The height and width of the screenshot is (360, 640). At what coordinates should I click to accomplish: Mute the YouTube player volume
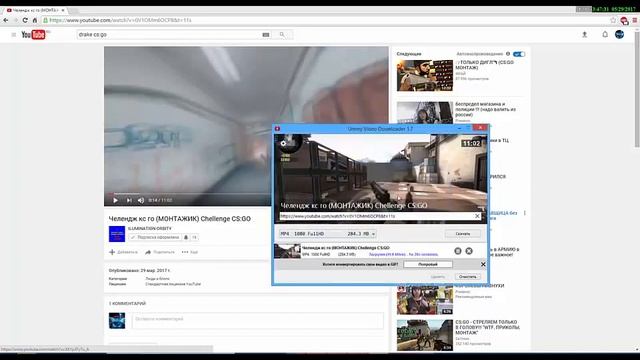[x=141, y=200]
